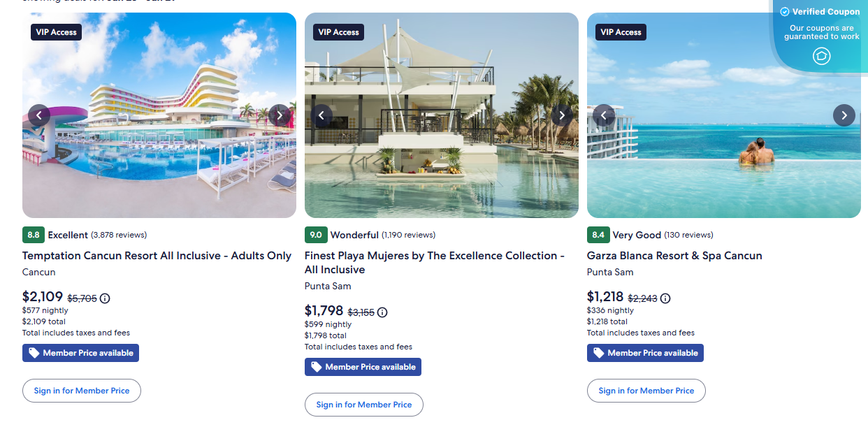Open the Temptation Cancun Resort listing
868x427 pixels.
(155, 255)
